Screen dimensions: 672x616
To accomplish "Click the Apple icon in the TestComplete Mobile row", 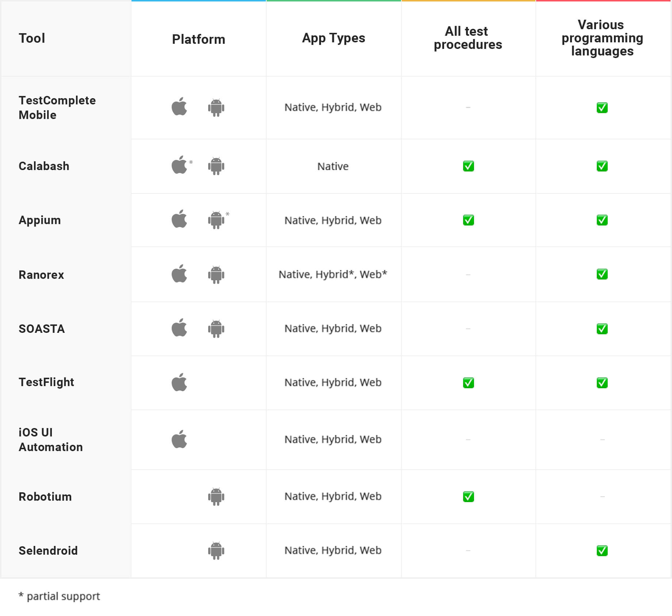I will [x=179, y=107].
